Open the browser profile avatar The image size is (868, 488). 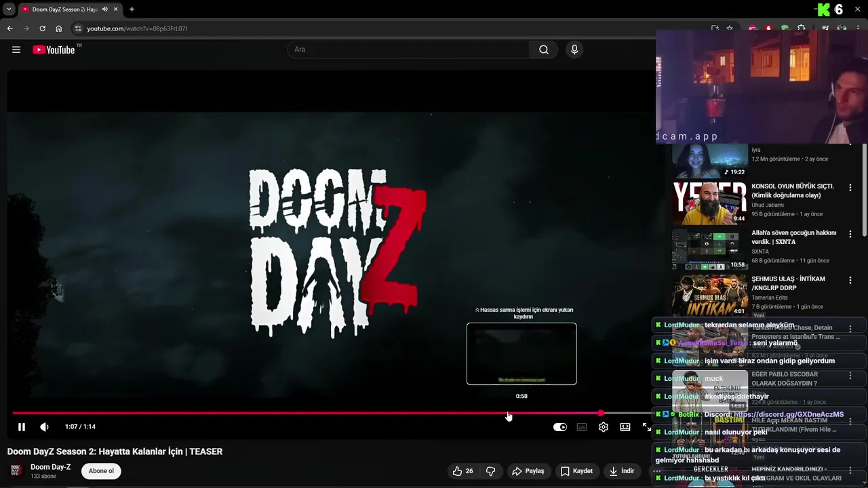(842, 28)
